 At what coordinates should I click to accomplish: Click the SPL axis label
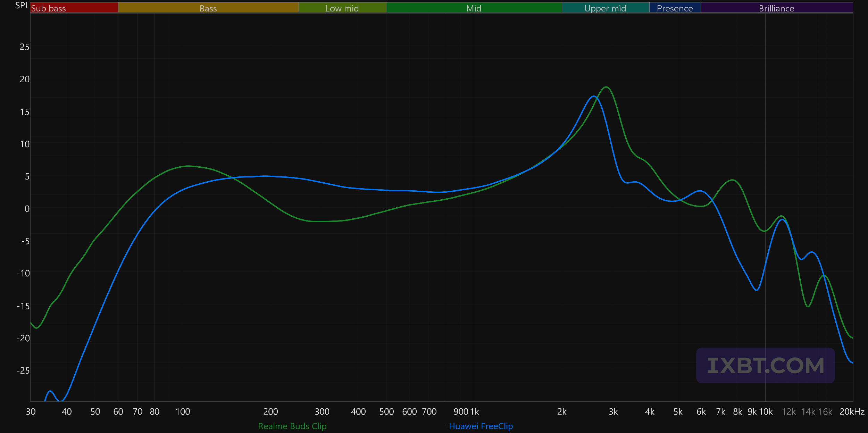22,6
